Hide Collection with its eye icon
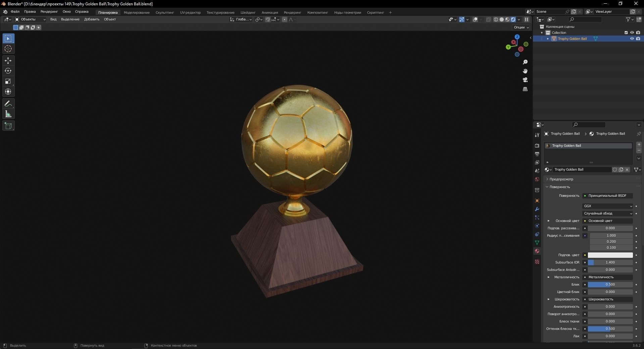The width and height of the screenshot is (644, 349). (x=632, y=33)
